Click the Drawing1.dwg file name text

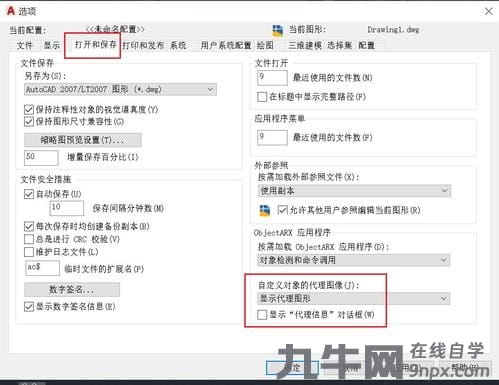click(393, 30)
